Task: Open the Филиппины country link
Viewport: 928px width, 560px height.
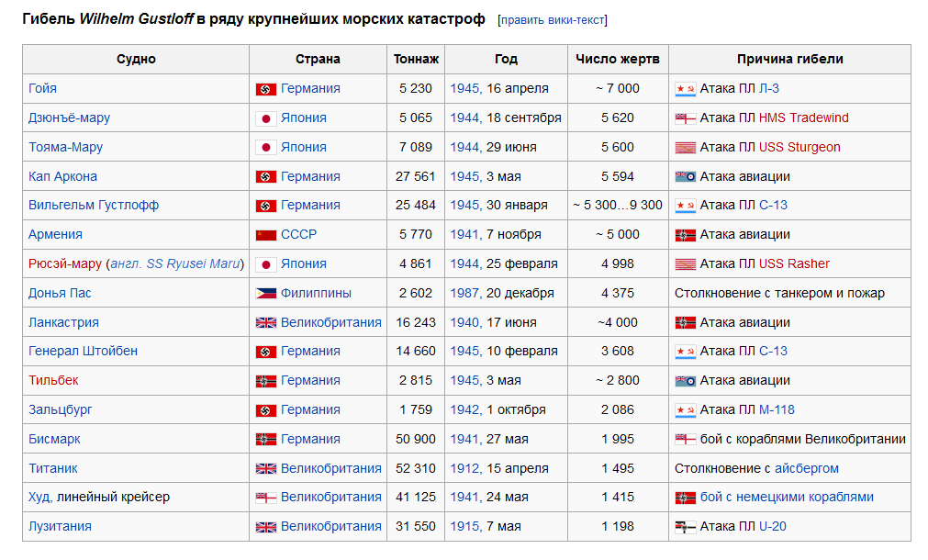Action: [316, 294]
